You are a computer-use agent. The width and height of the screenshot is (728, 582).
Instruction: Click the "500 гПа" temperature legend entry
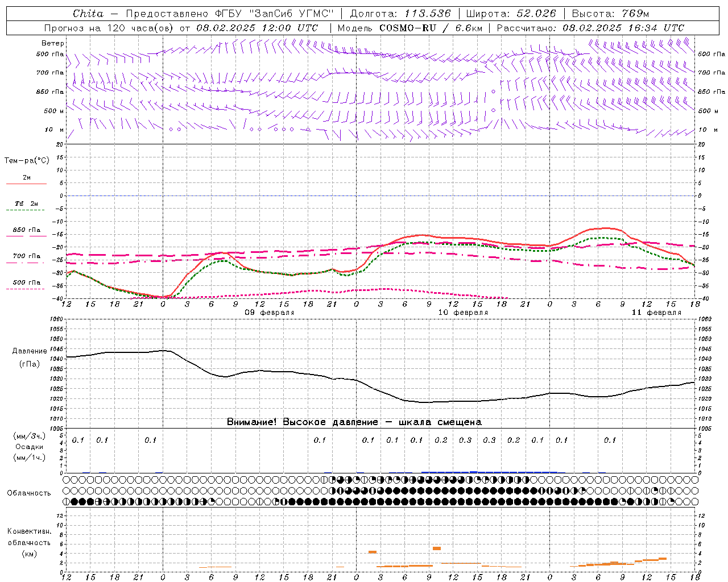pos(26,282)
